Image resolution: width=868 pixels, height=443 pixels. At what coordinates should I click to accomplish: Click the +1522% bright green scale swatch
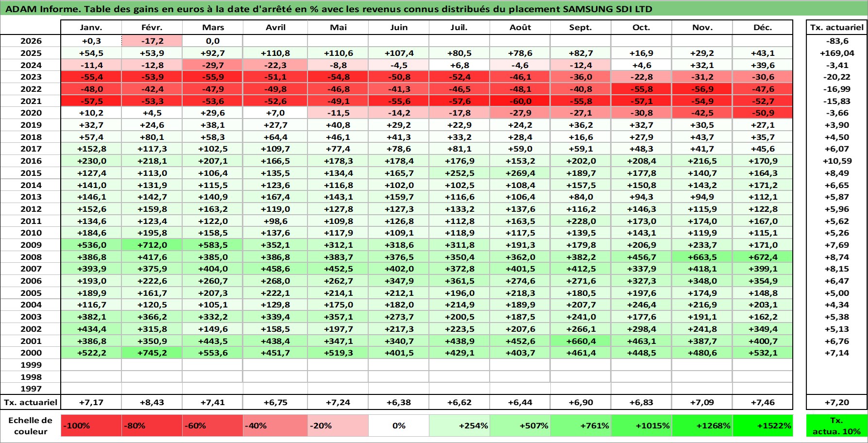(x=763, y=426)
